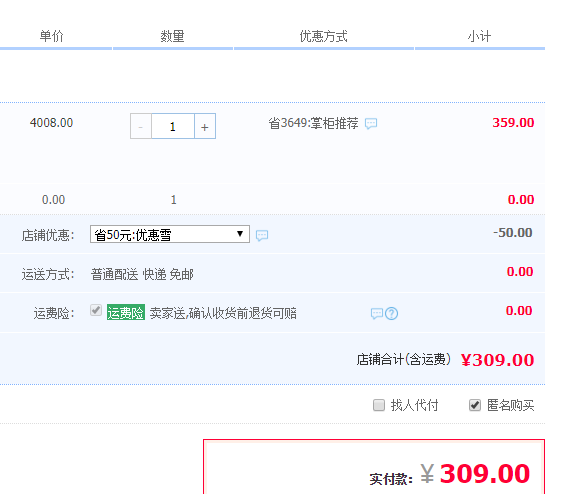Click the comment icon beside 店铺优惠 dropdown

click(262, 235)
